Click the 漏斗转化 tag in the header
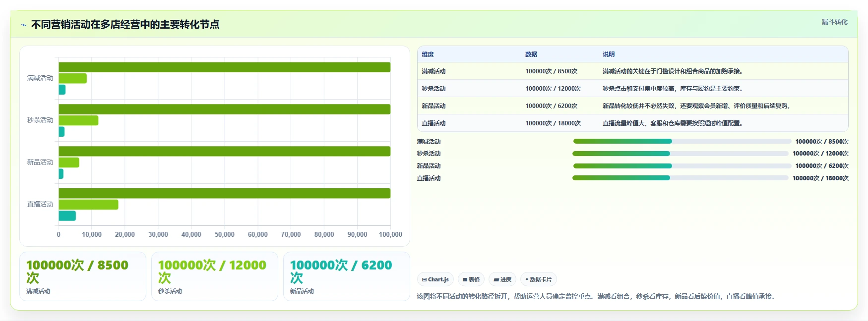Screen dimensions: 868x321 click(x=834, y=22)
